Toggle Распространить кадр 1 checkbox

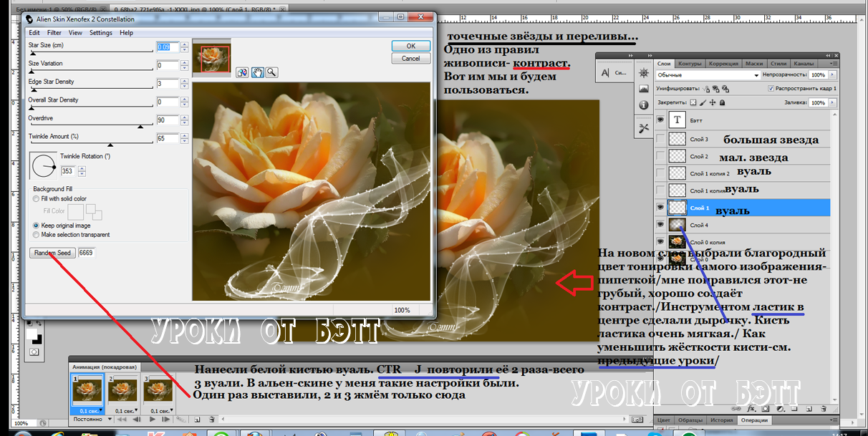coord(771,88)
